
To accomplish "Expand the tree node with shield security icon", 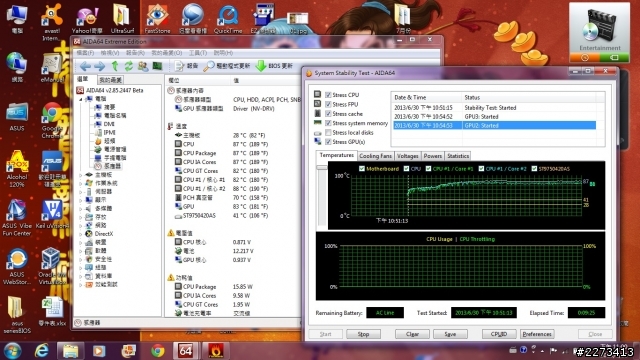I will pyautogui.click(x=80, y=259).
